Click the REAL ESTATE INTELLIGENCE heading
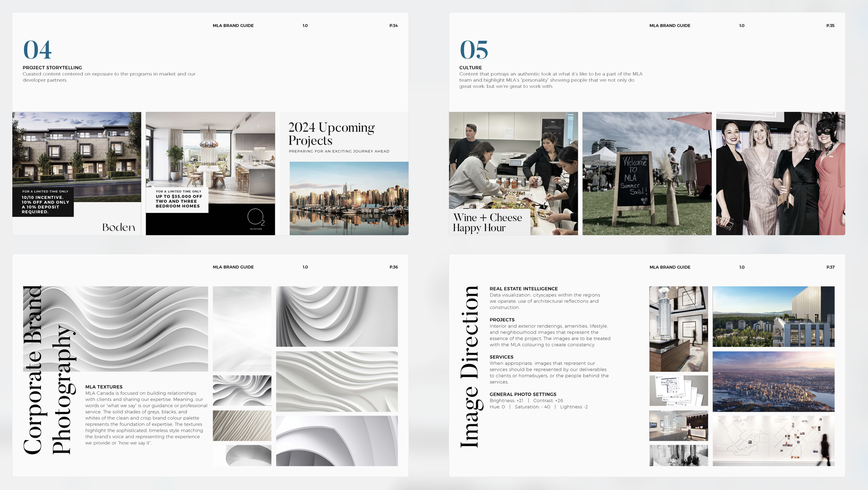868x490 pixels. pyautogui.click(x=524, y=289)
